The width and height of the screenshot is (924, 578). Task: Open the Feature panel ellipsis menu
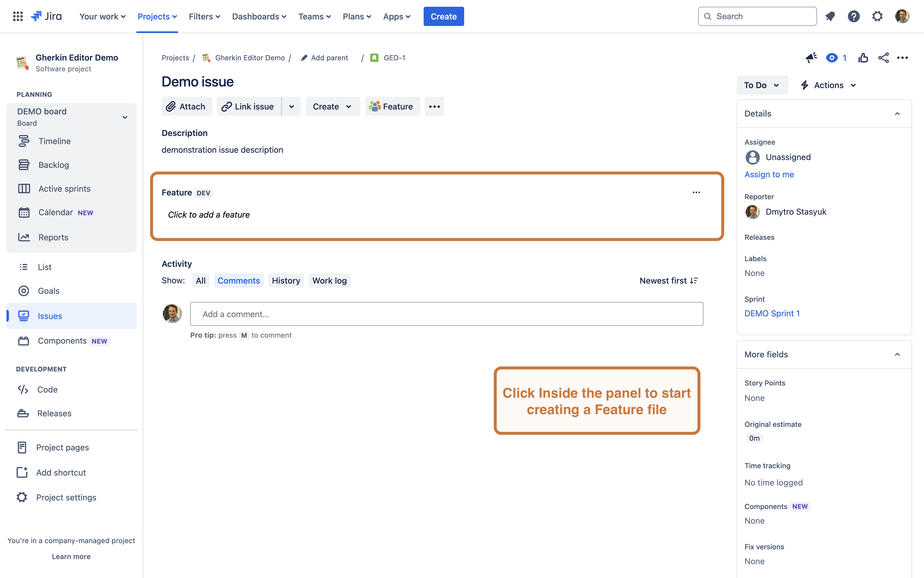696,192
